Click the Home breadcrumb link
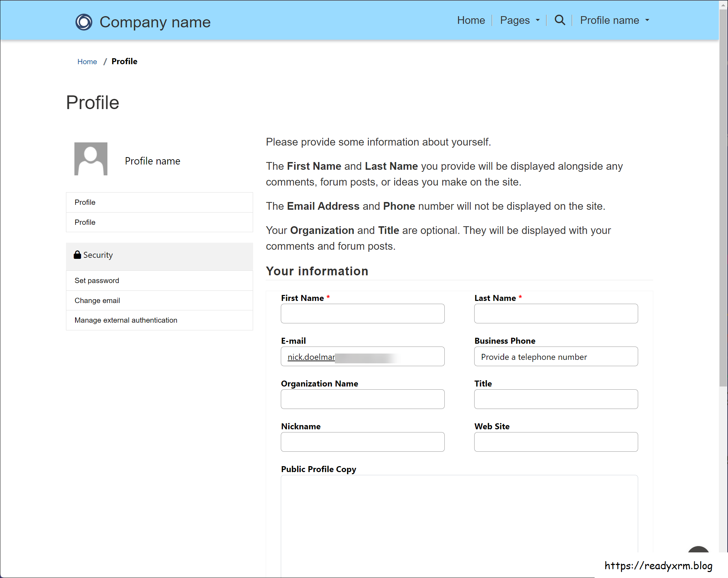 tap(87, 61)
